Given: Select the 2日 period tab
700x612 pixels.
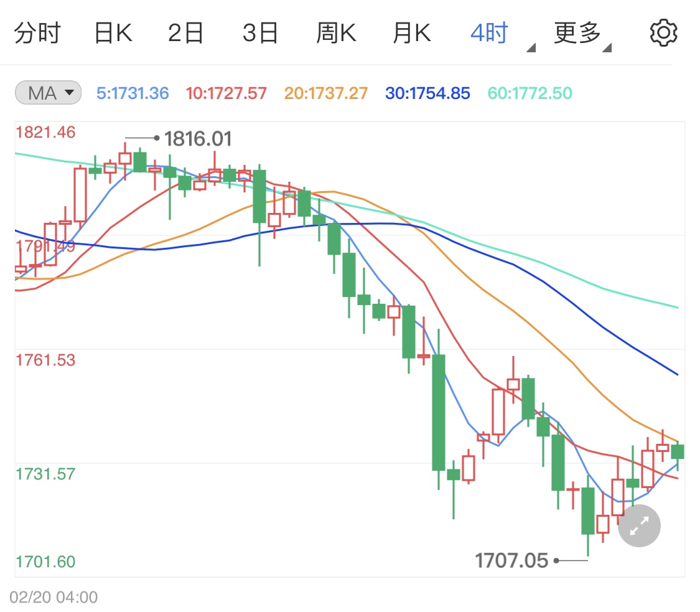Looking at the screenshot, I should tap(185, 33).
